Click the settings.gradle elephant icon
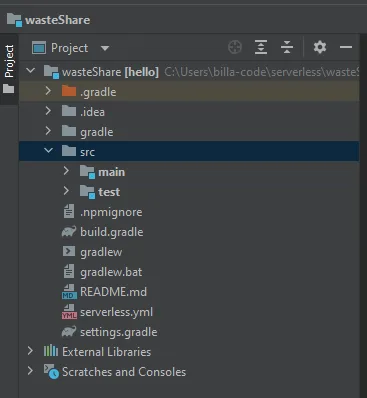Image resolution: width=367 pixels, height=398 pixels. (x=69, y=331)
